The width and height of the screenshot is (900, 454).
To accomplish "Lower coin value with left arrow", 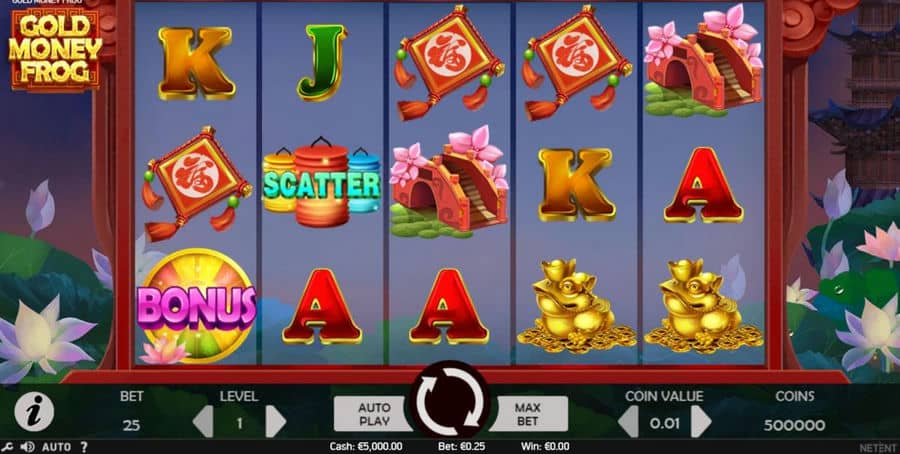I will (x=628, y=422).
